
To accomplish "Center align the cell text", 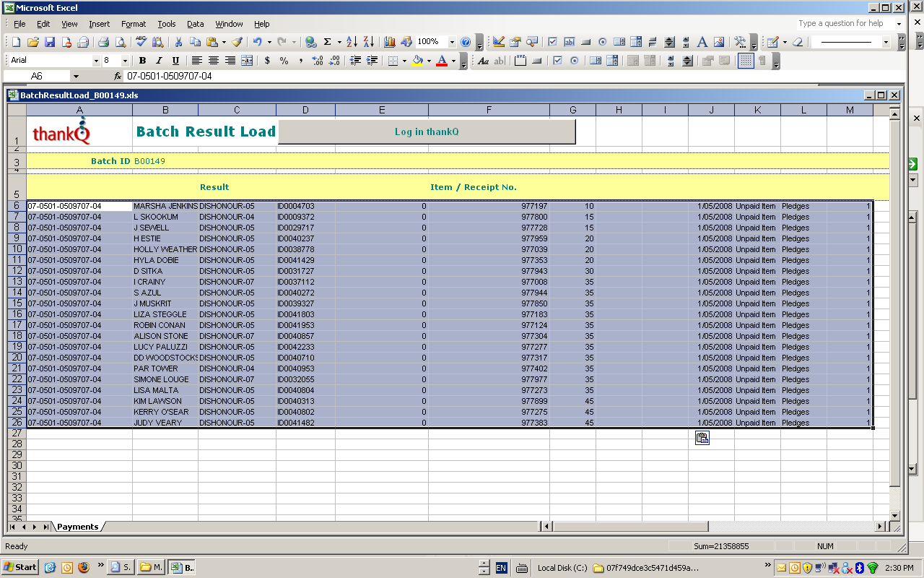I will (x=214, y=61).
